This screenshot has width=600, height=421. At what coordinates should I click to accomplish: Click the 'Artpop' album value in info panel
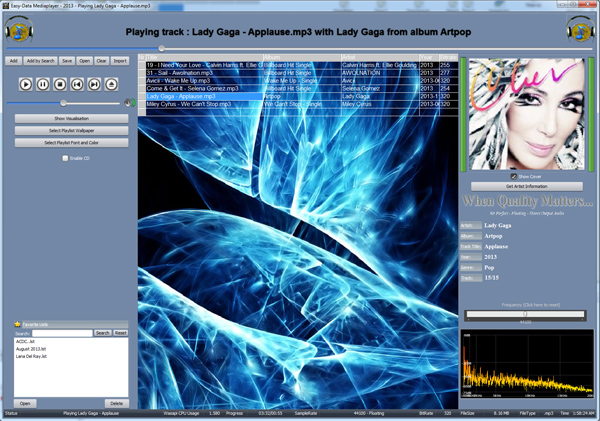coord(493,236)
